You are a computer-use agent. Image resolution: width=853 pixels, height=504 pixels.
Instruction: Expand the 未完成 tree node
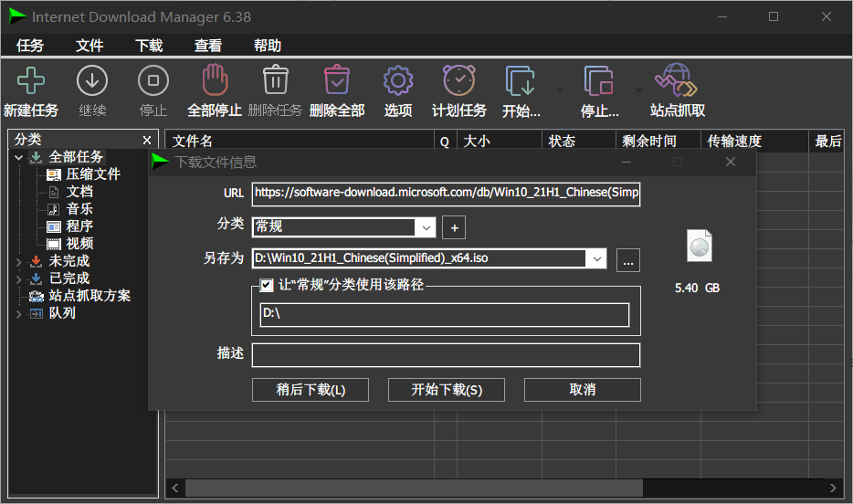point(19,261)
